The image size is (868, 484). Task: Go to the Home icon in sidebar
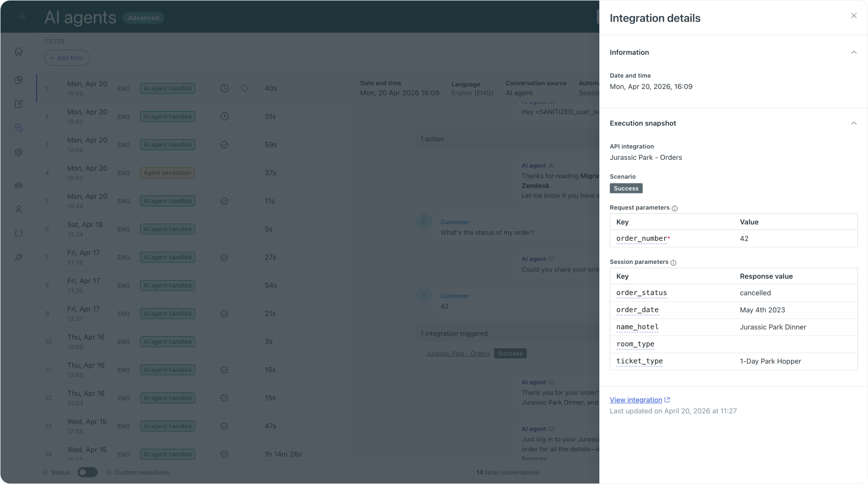pyautogui.click(x=19, y=51)
